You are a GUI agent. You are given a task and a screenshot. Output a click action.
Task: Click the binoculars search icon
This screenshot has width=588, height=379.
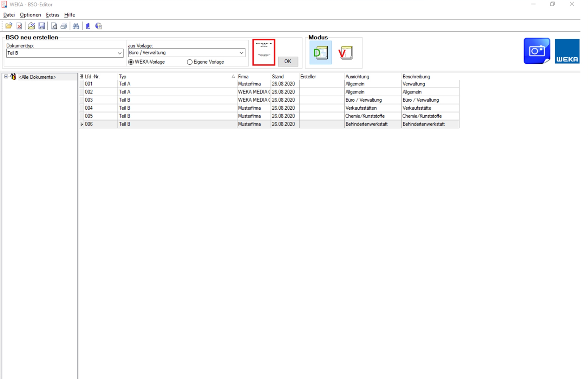pos(76,26)
